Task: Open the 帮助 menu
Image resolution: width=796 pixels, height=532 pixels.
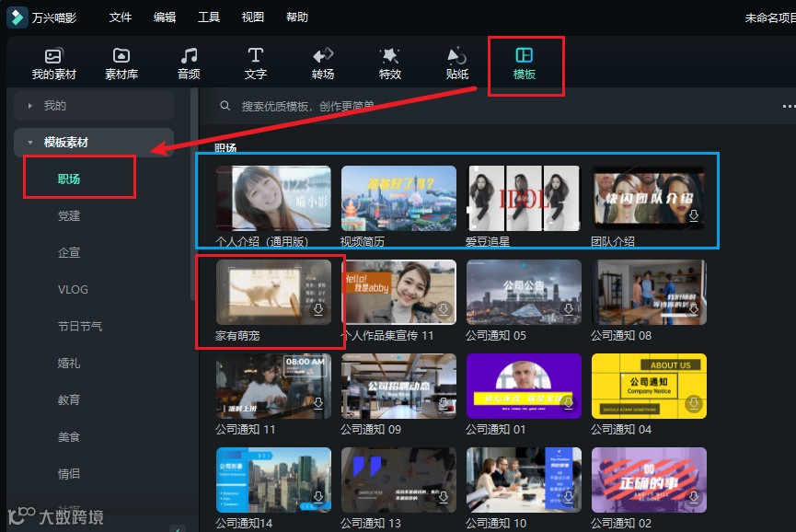Action: pyautogui.click(x=296, y=17)
